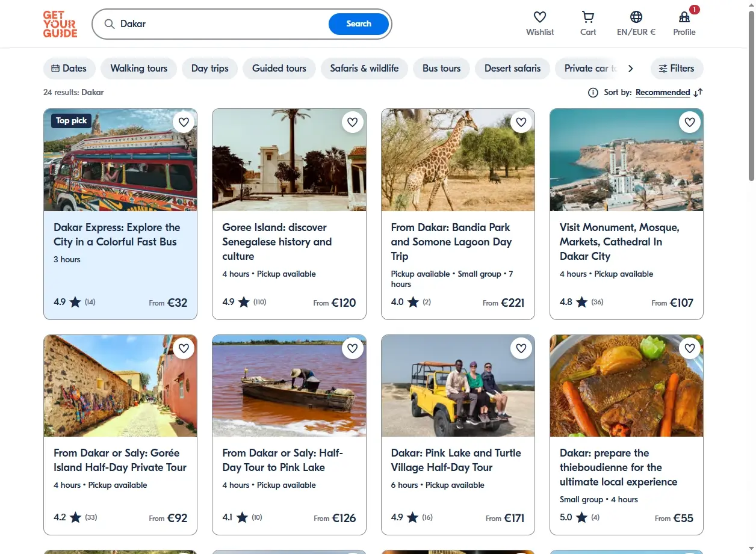This screenshot has width=756, height=554.
Task: Open From Dakar or Saly: Gorée Island title
Action: click(x=120, y=460)
